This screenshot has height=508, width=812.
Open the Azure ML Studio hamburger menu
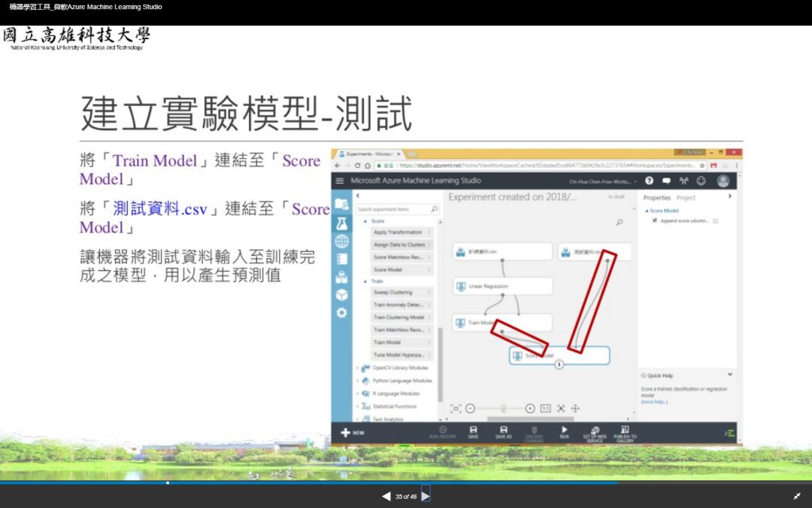[340, 181]
